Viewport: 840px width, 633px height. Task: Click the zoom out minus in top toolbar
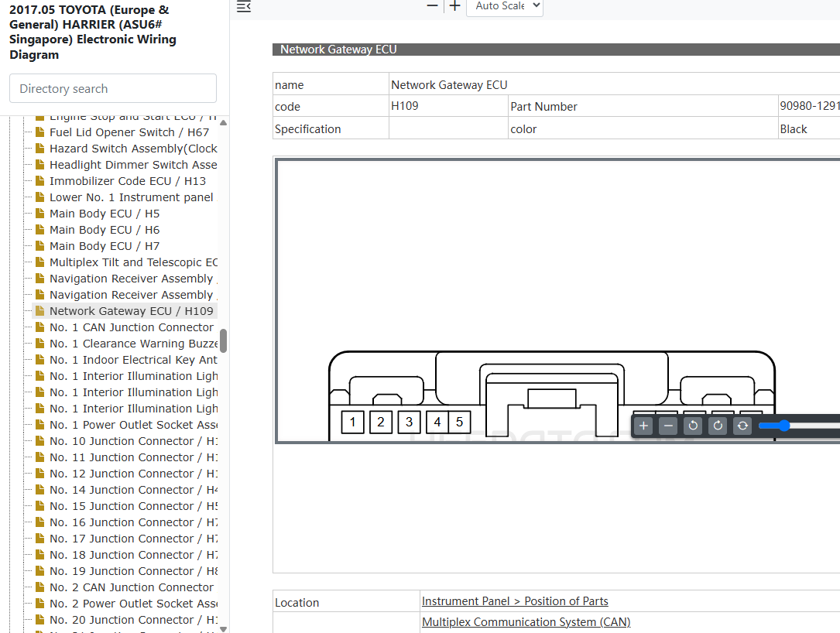pos(432,6)
